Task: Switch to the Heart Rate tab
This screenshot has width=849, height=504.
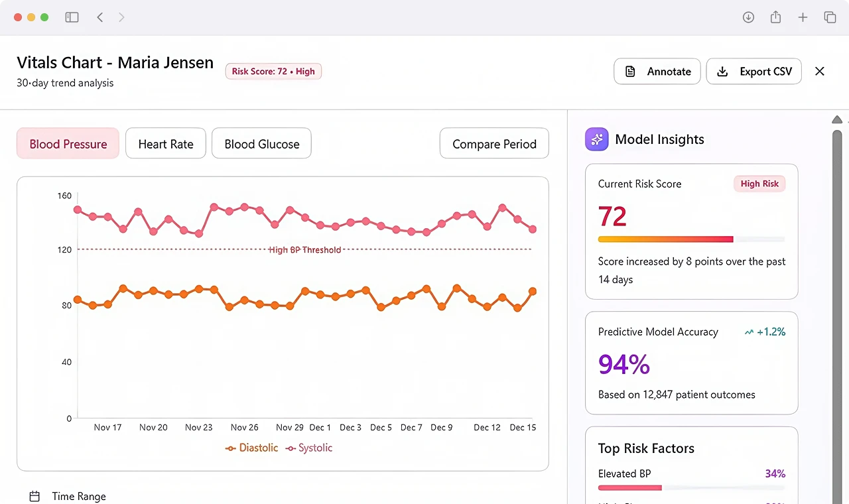Action: tap(166, 143)
